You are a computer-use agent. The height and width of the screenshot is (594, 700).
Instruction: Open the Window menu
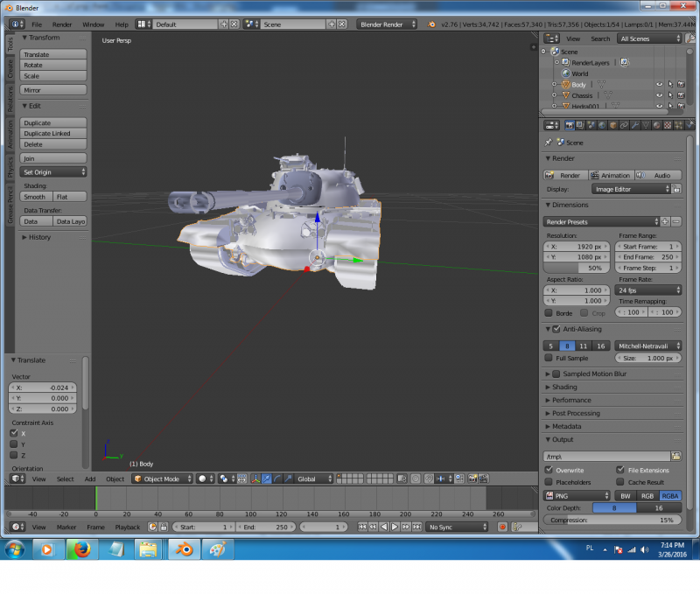pyautogui.click(x=94, y=24)
